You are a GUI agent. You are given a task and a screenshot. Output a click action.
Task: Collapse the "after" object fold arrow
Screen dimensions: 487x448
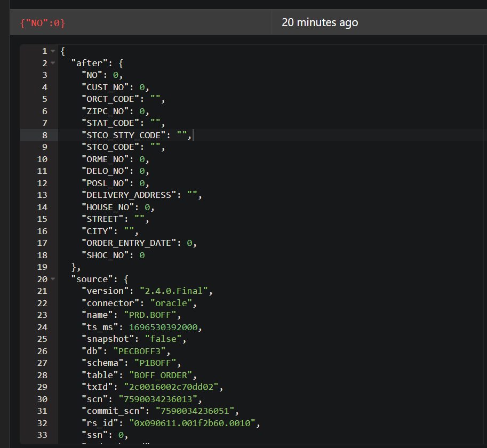52,63
